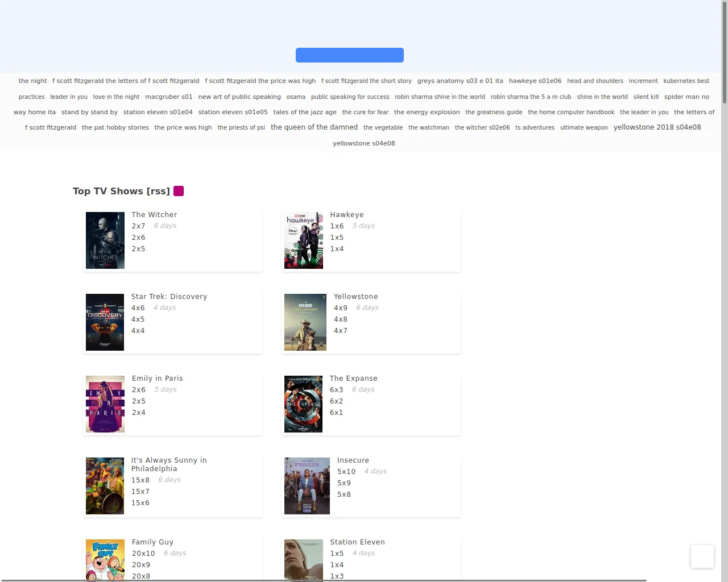
Task: Open It's Always Sunny in Philadelphia title
Action: tap(169, 464)
